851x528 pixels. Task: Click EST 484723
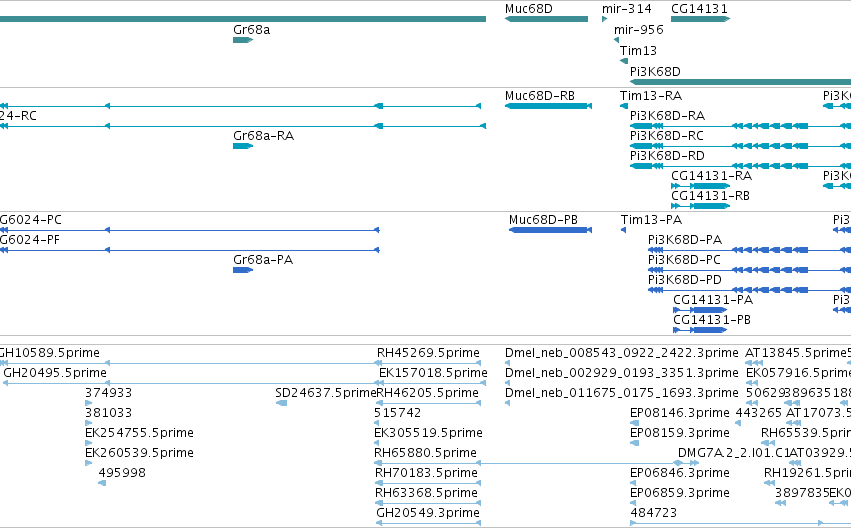653,513
